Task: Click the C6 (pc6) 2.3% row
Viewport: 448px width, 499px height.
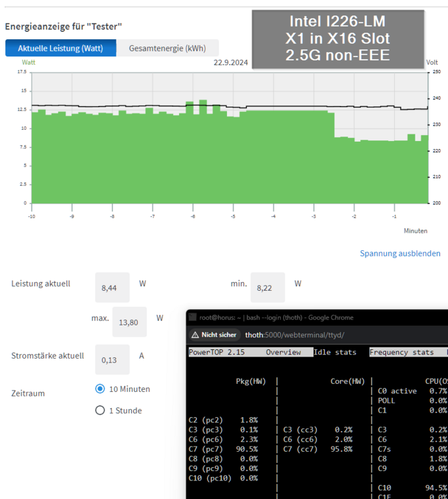Action: coord(223,440)
